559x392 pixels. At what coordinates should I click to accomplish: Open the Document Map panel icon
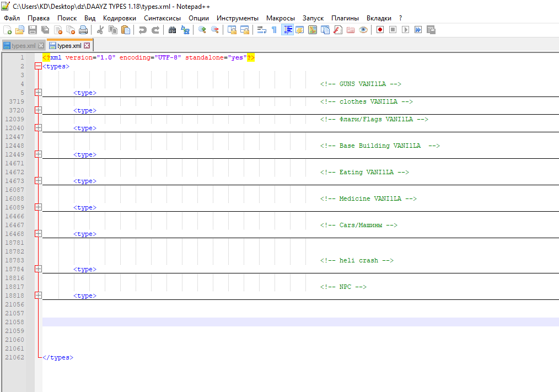(x=313, y=30)
